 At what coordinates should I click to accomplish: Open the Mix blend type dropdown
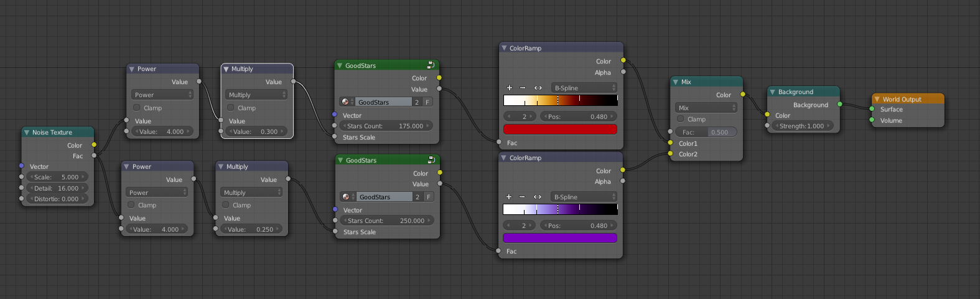tap(706, 108)
